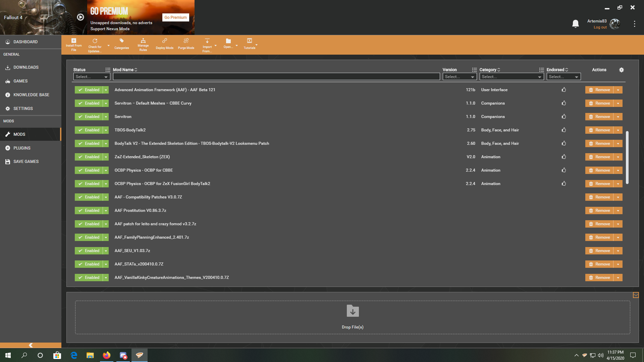Open the Endorsed filter dropdown
The image size is (644, 362).
click(563, 77)
